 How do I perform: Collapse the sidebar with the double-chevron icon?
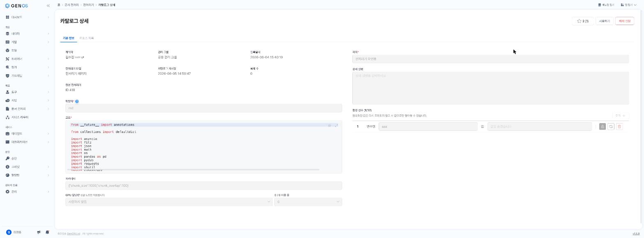pyautogui.click(x=48, y=5)
